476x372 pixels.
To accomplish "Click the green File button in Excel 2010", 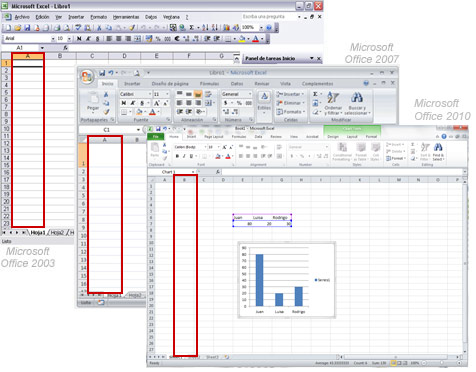I will [x=156, y=137].
